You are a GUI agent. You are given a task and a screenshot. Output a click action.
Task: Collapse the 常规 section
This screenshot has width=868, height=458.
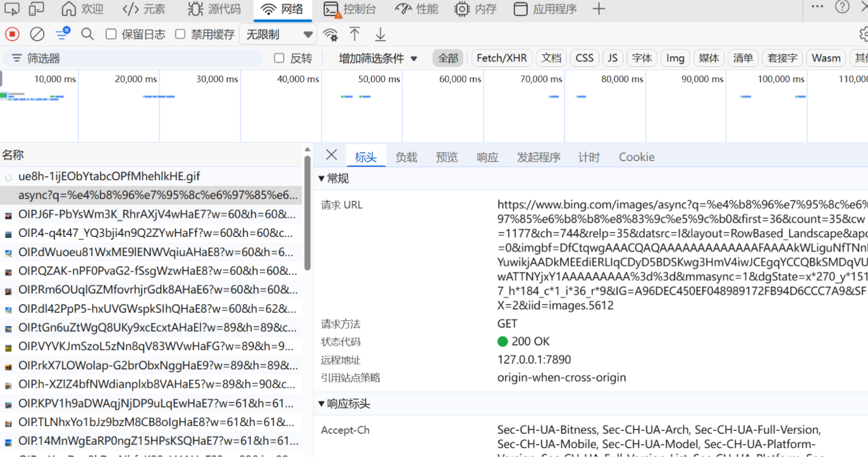coord(321,179)
